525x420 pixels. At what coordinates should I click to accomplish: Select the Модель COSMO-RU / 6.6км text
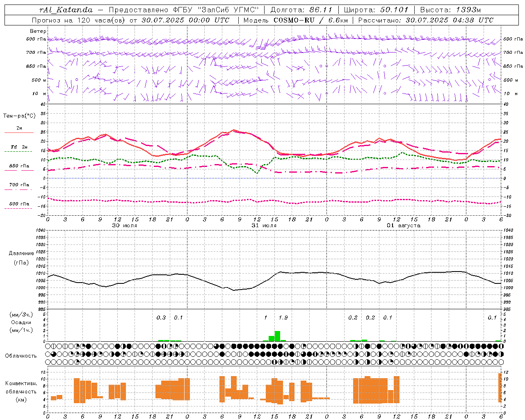tap(296, 20)
